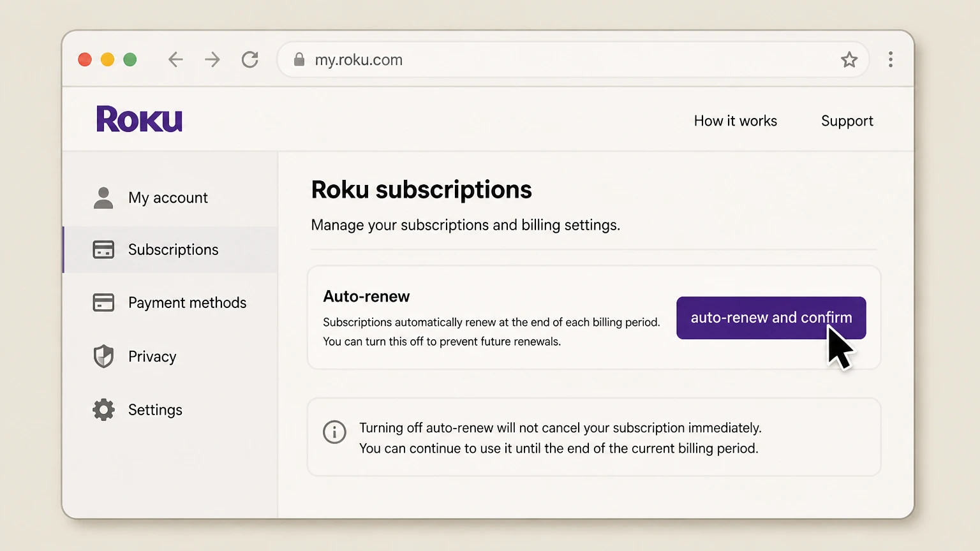Close the window with the red button
Viewport: 980px width, 551px height.
(x=85, y=60)
